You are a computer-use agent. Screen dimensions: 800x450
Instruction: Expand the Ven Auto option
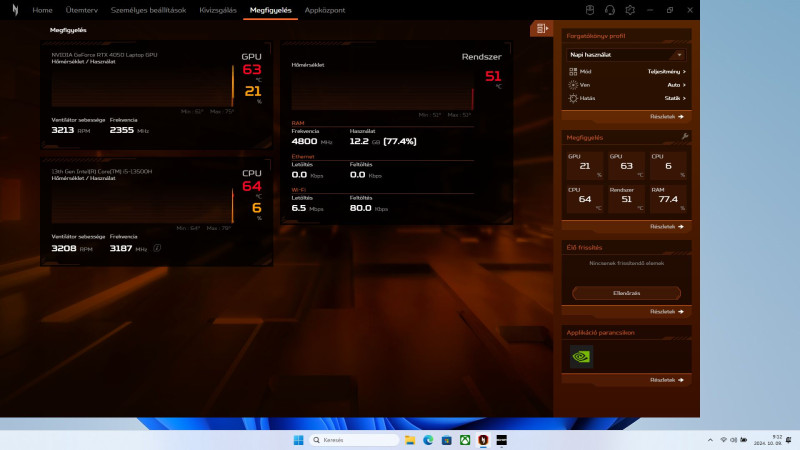(x=676, y=85)
